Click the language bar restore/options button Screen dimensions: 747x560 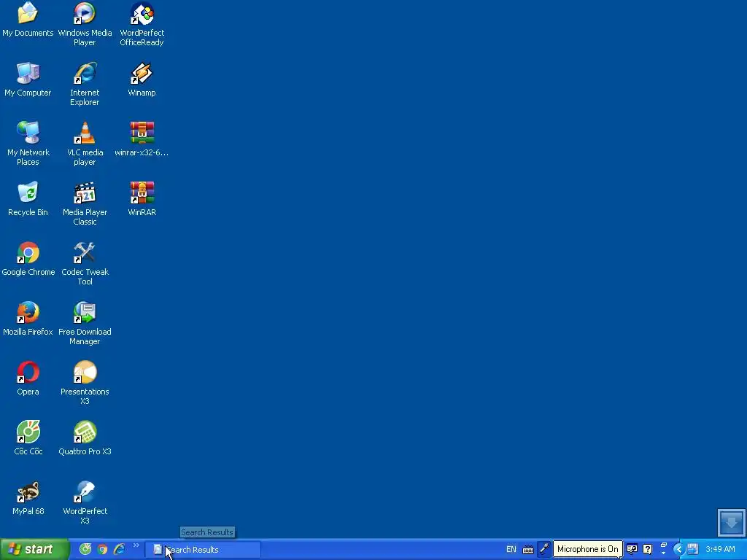pyautogui.click(x=664, y=545)
